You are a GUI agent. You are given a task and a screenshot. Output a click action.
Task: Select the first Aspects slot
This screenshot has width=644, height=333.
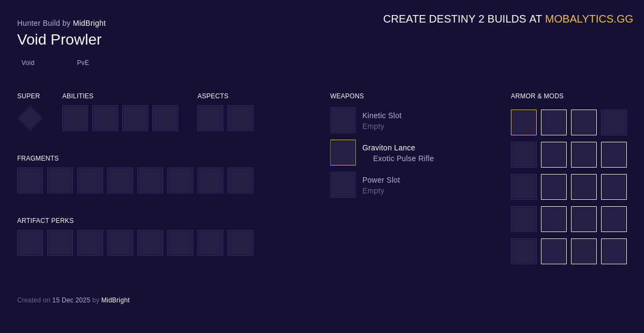point(210,118)
